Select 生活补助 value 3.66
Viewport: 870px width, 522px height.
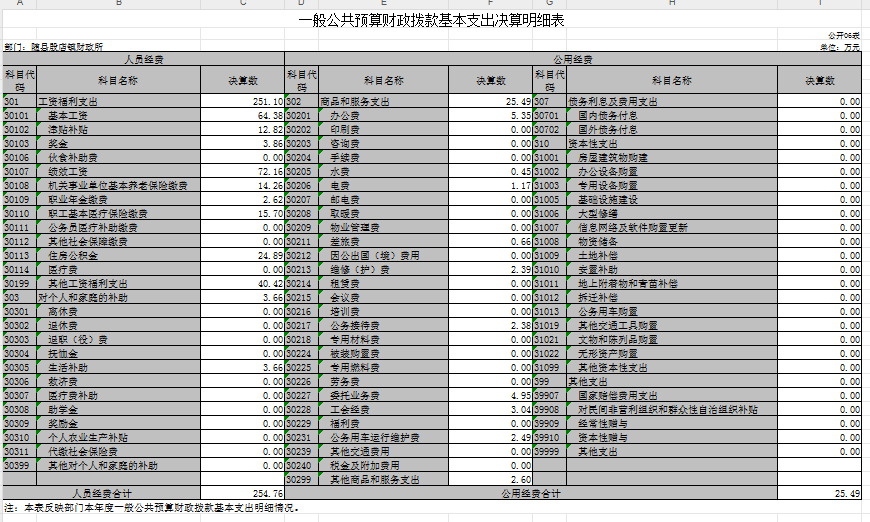tap(242, 368)
